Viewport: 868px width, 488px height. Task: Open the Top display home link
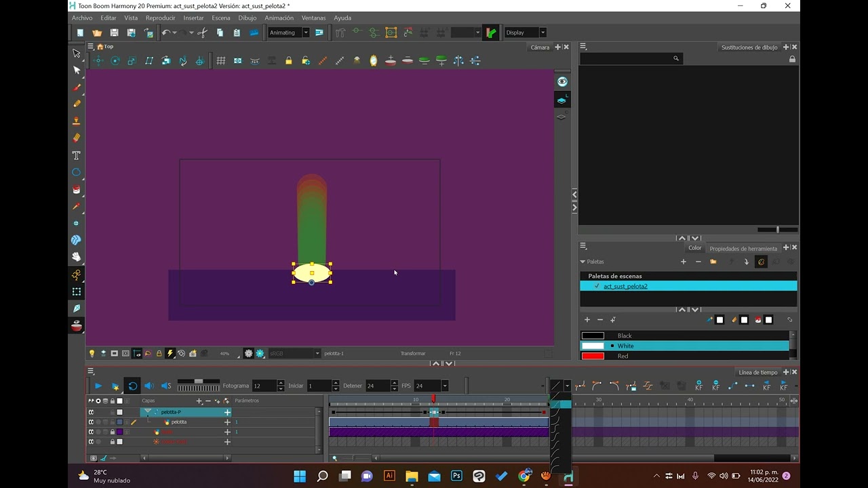click(x=105, y=47)
